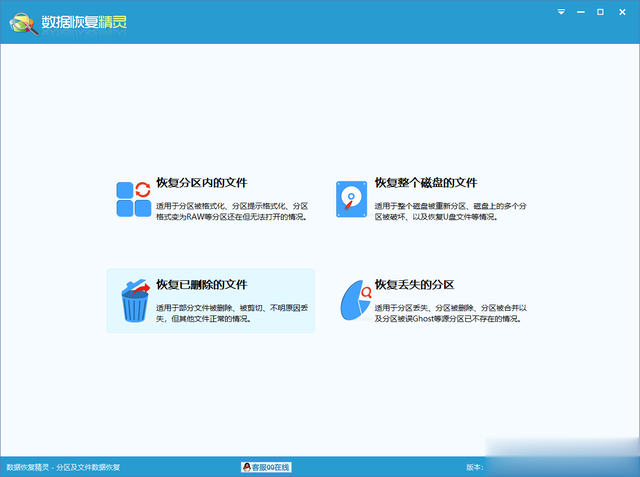This screenshot has width=640, height=477.
Task: Click the whole-disk recovery hard drive icon
Action: coord(351,199)
